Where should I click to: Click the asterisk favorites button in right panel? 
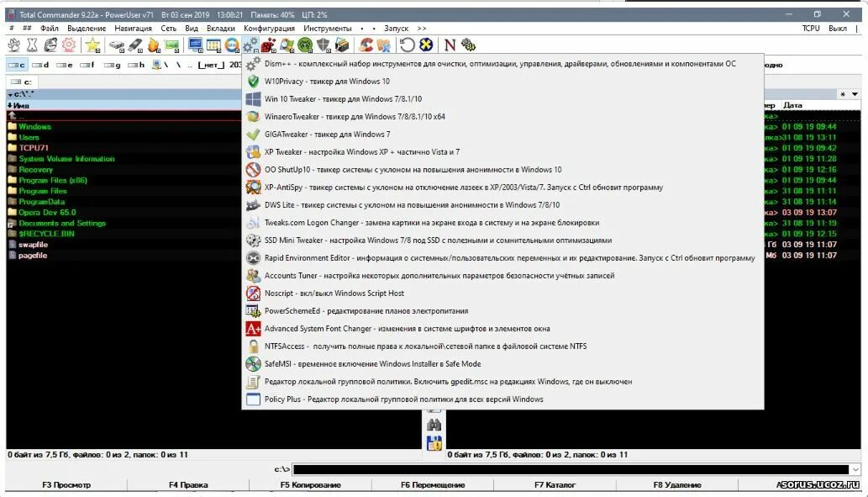pyautogui.click(x=843, y=94)
